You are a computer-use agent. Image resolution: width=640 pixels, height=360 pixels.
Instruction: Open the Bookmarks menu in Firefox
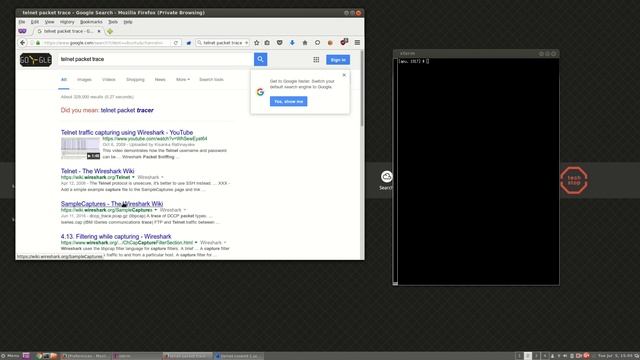coord(91,22)
